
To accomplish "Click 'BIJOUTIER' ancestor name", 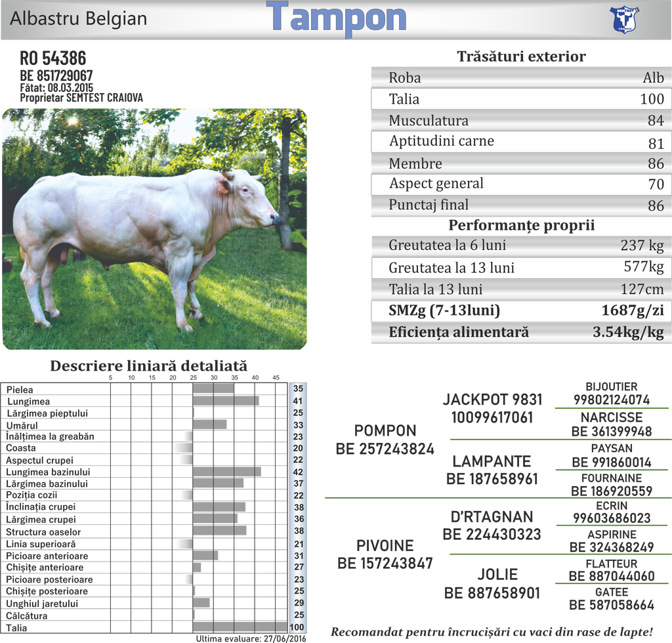I will pyautogui.click(x=612, y=386).
